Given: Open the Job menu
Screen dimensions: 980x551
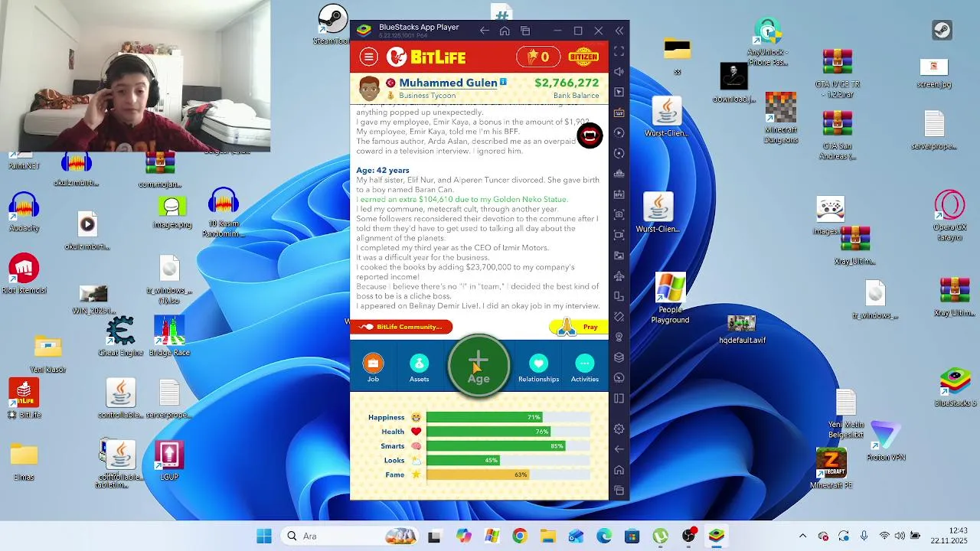Looking at the screenshot, I should point(373,367).
